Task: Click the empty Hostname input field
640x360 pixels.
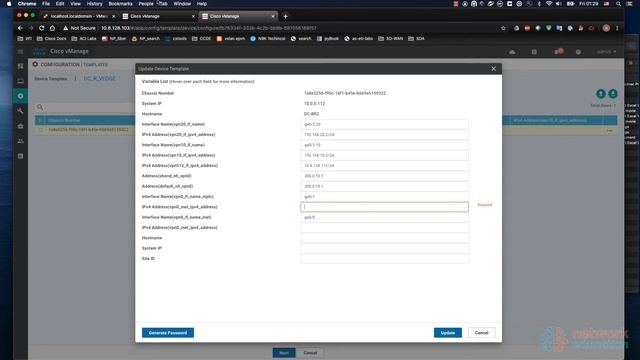Action: click(x=384, y=238)
